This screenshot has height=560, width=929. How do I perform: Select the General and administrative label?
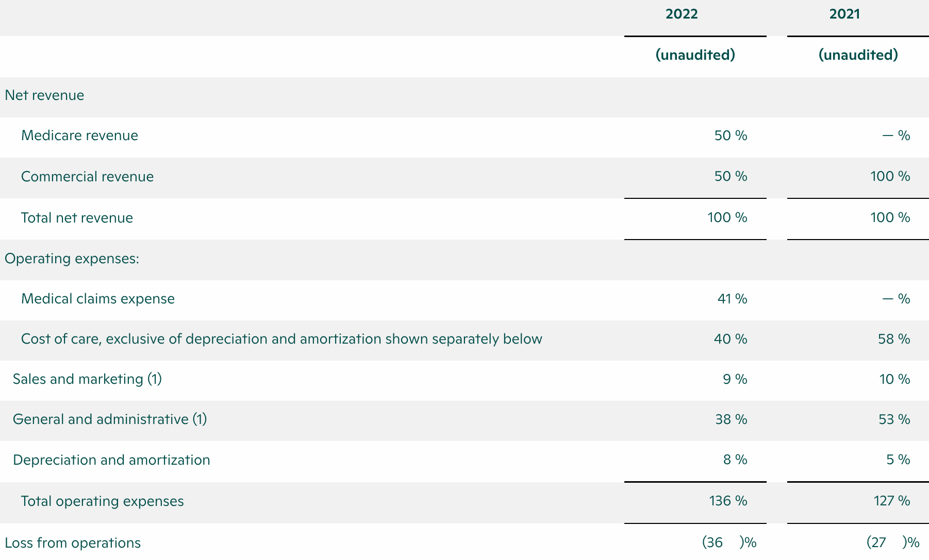click(110, 419)
